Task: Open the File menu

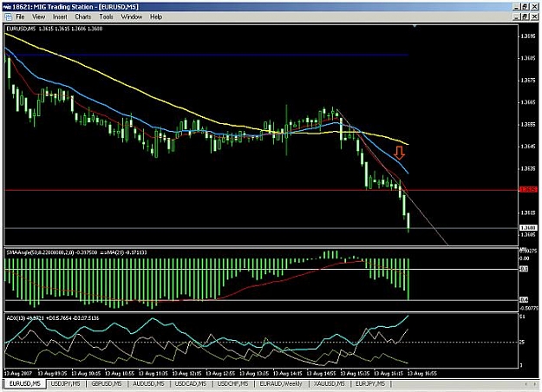Action: point(20,16)
